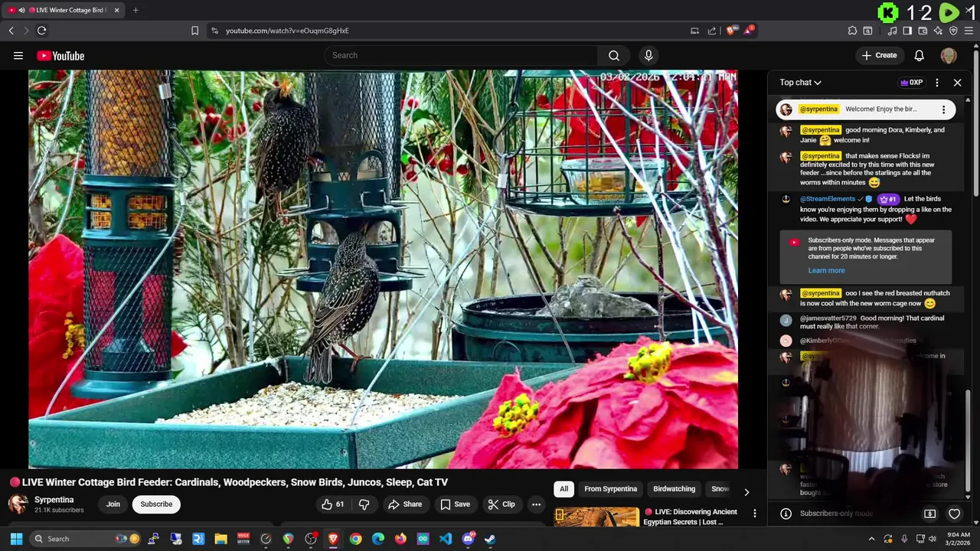Like the video with thumbs up
The image size is (980, 551).
[x=333, y=504]
